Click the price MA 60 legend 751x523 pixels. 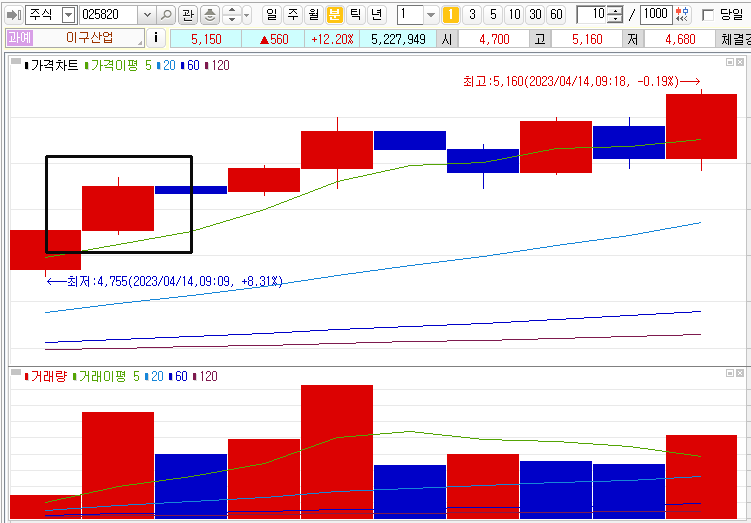(190, 66)
